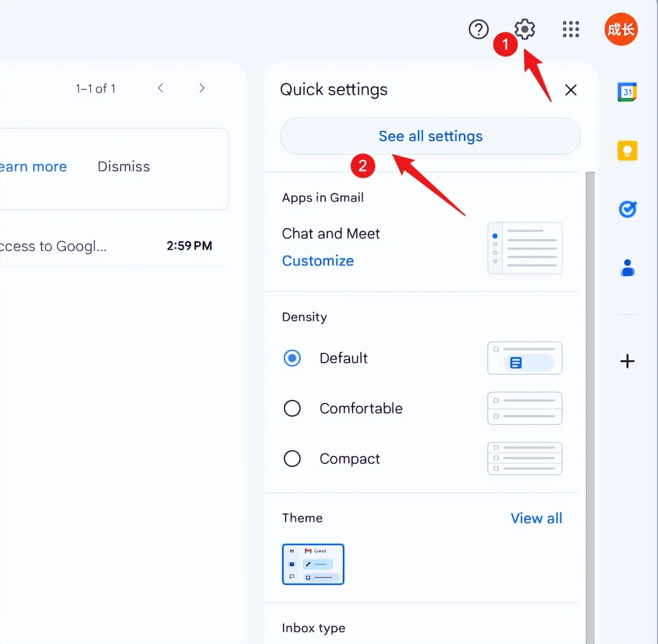Click the Apps in Gmail heading
Viewport: 658px width, 644px height.
tap(323, 198)
